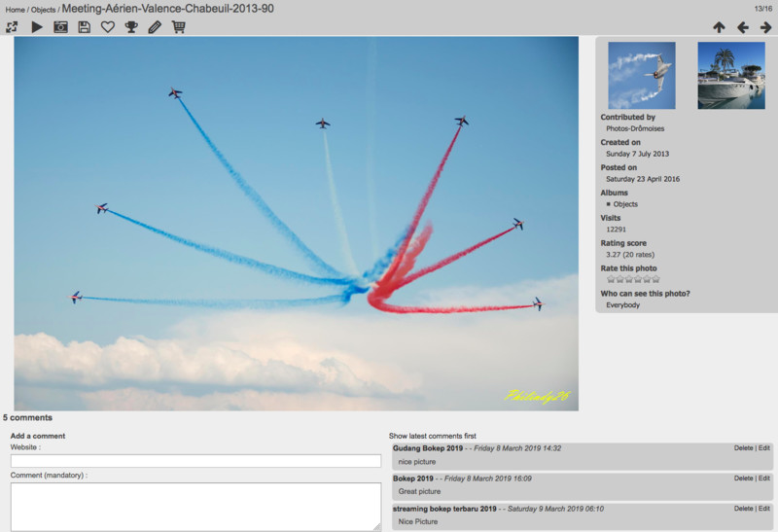Click the trophy icon to set album representative
The height and width of the screenshot is (532, 778).
coord(131,27)
